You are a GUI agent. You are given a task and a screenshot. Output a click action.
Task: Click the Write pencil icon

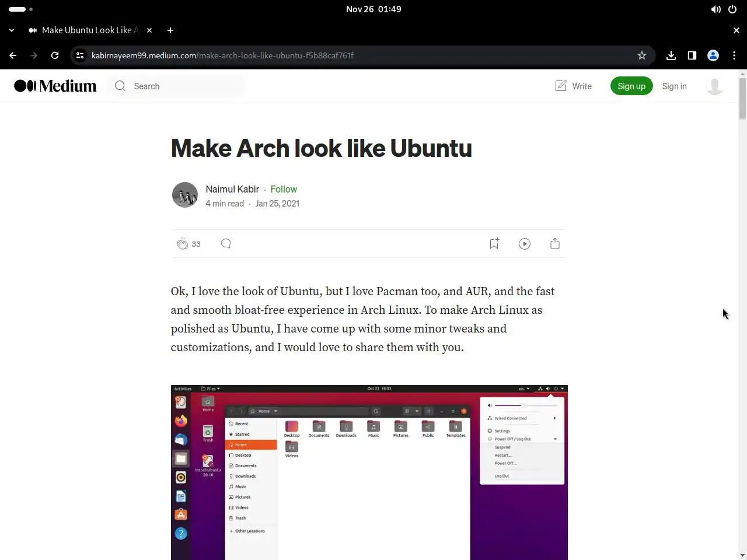coord(561,86)
